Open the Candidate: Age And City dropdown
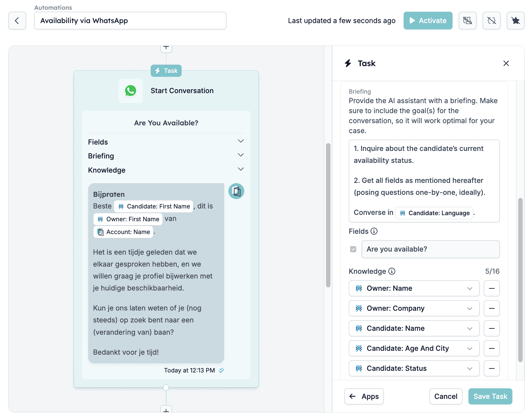The image size is (531, 420). pyautogui.click(x=414, y=348)
